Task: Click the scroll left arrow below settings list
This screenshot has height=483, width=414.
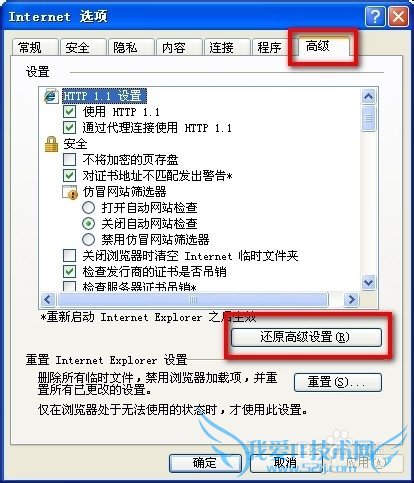Action: coord(48,299)
